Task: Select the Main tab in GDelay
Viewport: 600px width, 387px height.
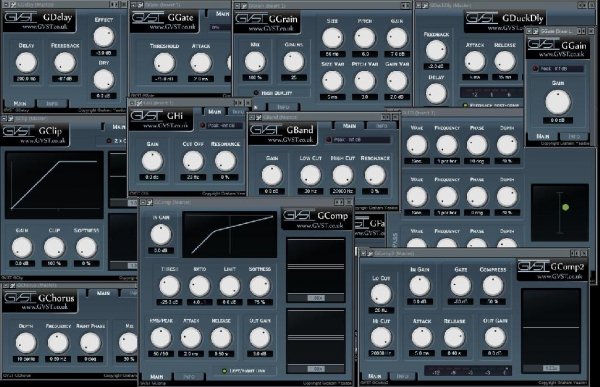Action: click(x=20, y=104)
